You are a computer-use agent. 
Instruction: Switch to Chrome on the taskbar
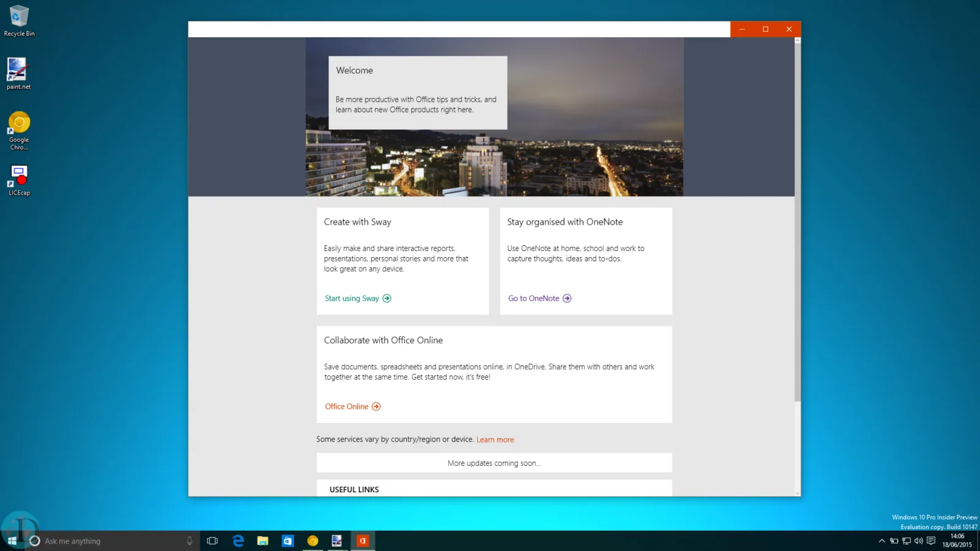point(313,541)
